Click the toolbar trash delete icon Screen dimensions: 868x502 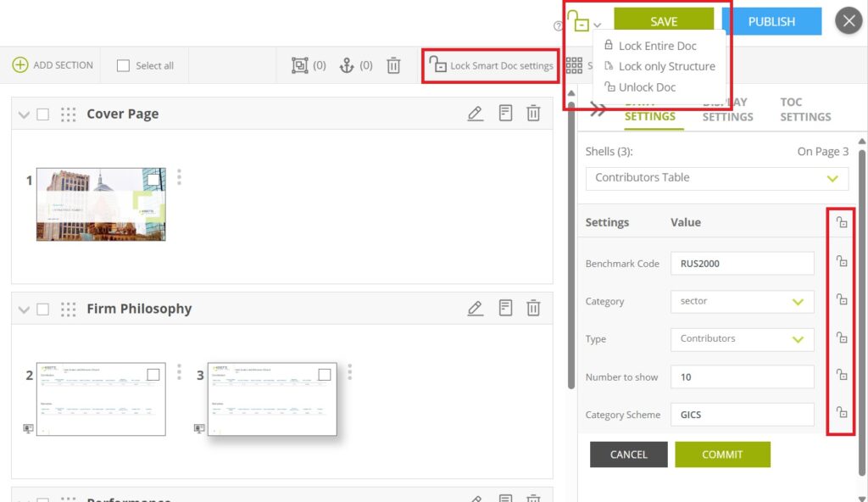[393, 65]
